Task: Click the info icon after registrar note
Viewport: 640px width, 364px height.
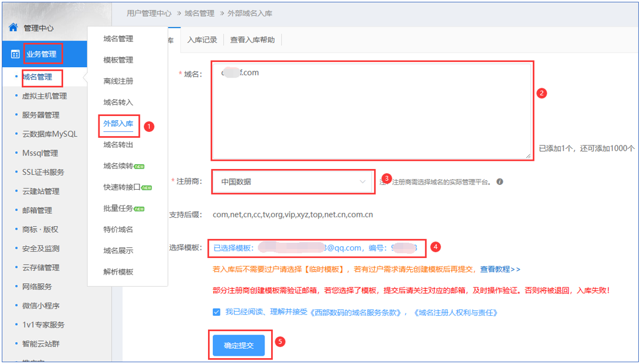Action: pos(500,181)
